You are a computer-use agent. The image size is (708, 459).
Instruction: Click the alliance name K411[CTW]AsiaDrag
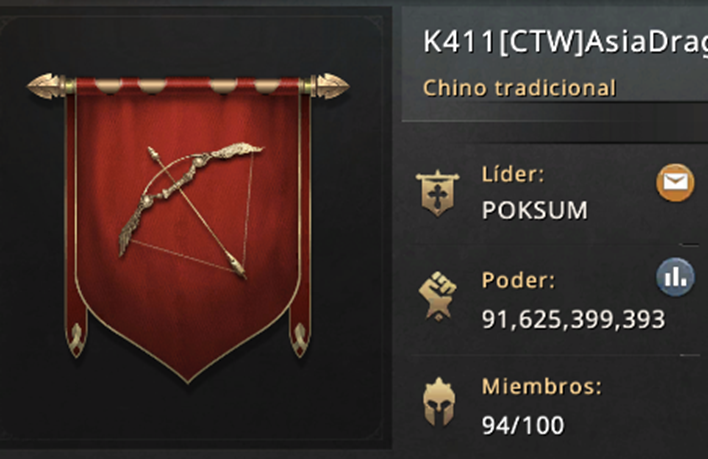pos(565,42)
